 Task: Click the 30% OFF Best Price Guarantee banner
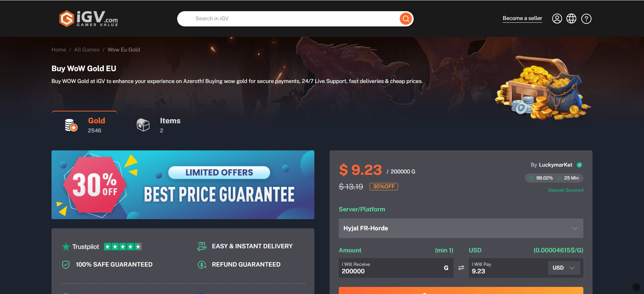(x=183, y=185)
